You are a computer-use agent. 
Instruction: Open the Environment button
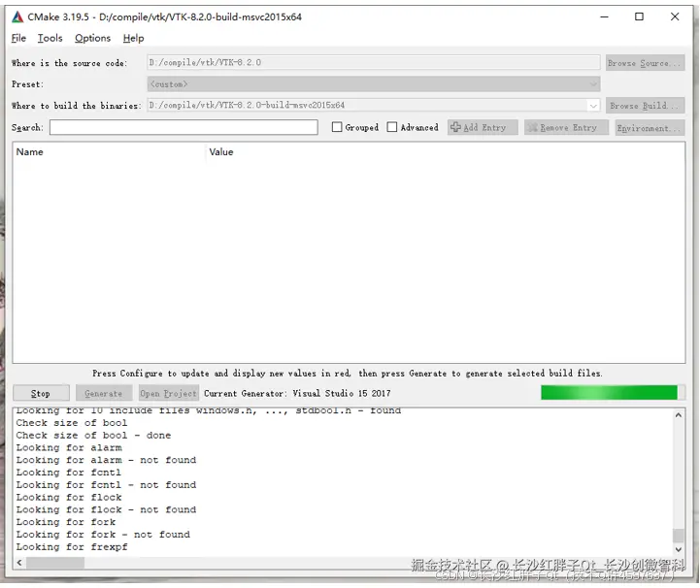(x=650, y=127)
